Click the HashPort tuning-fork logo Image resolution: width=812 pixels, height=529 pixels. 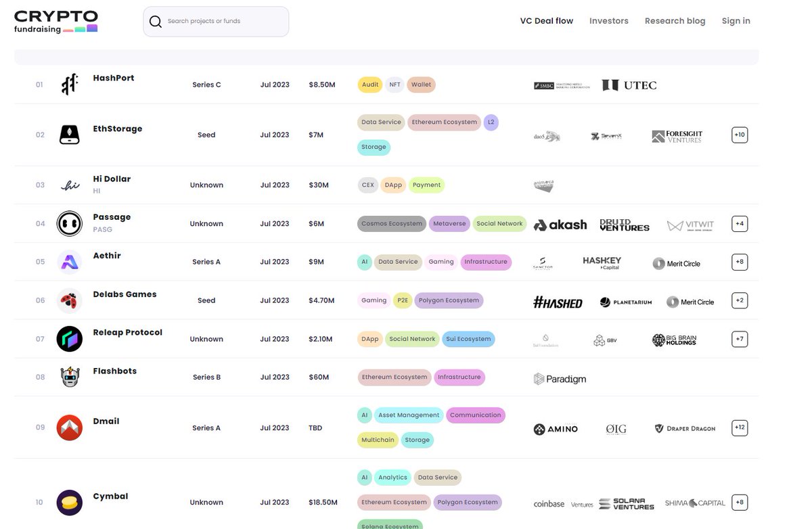coord(69,85)
